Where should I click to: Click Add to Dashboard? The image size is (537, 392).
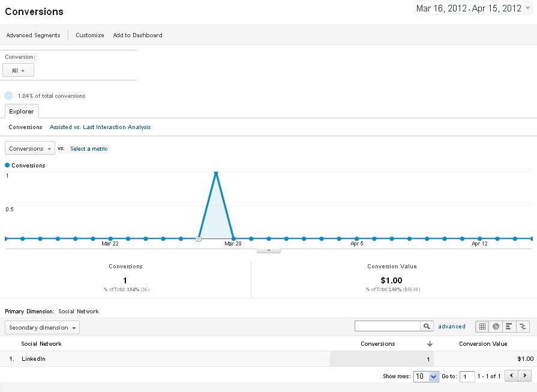point(137,35)
